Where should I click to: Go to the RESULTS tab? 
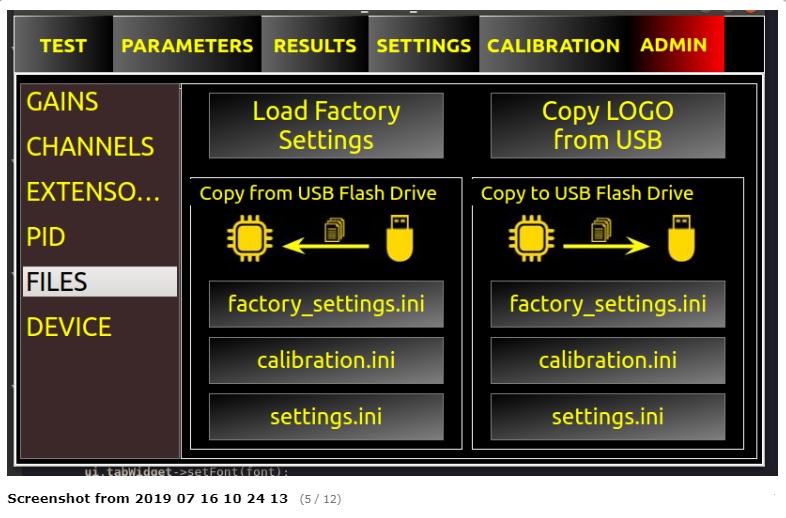point(315,45)
